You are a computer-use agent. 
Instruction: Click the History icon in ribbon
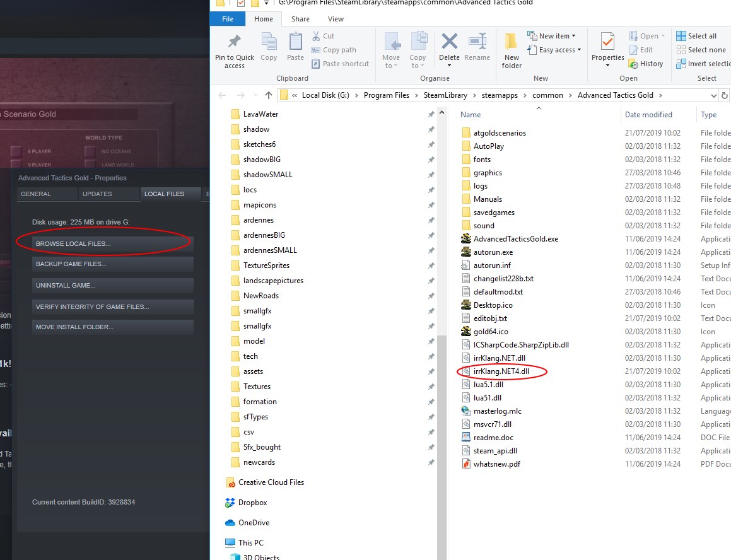646,64
